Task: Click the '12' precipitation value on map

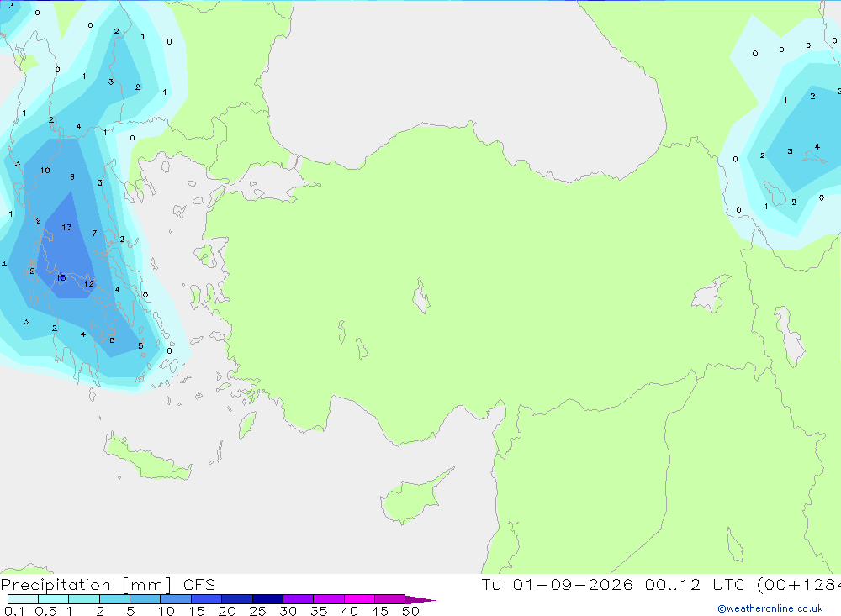Action: tap(89, 283)
